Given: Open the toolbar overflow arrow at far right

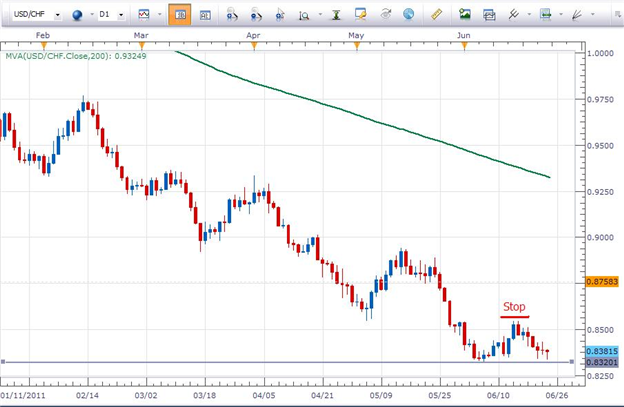Looking at the screenshot, I should pos(617,15).
